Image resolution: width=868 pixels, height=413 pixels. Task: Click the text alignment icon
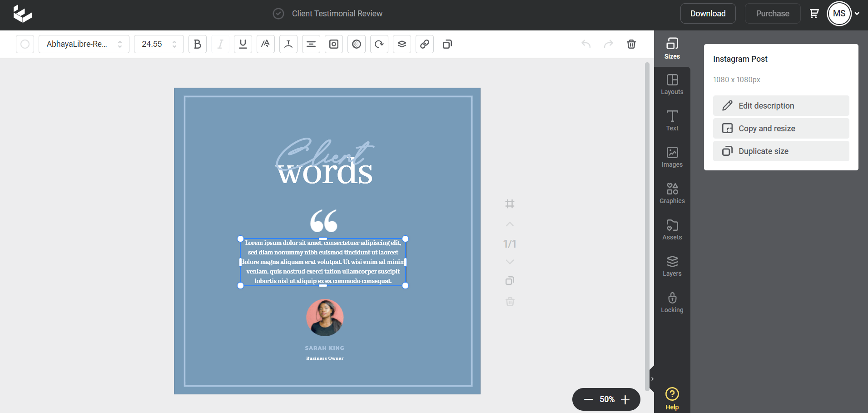(x=311, y=44)
